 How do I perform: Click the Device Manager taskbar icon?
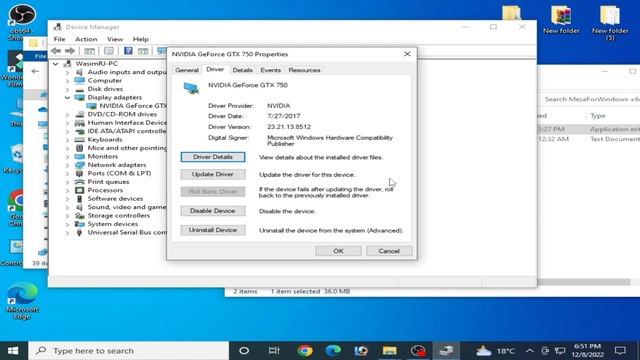click(x=446, y=351)
